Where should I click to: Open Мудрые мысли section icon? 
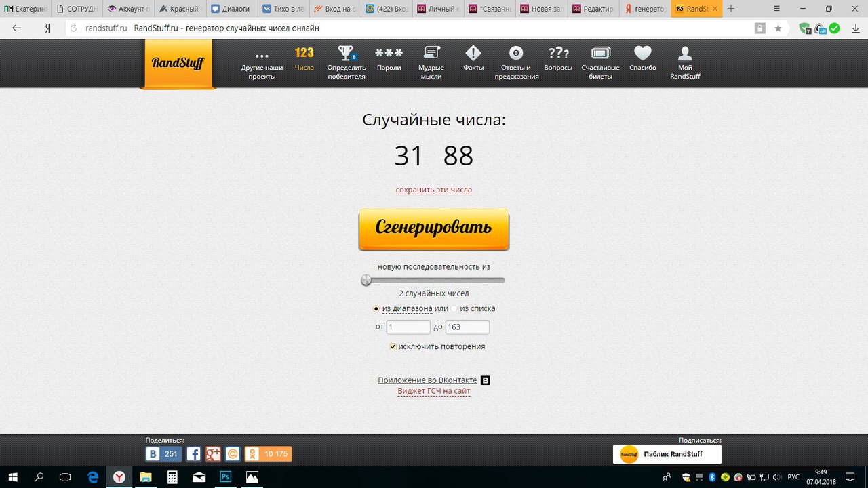tap(431, 53)
